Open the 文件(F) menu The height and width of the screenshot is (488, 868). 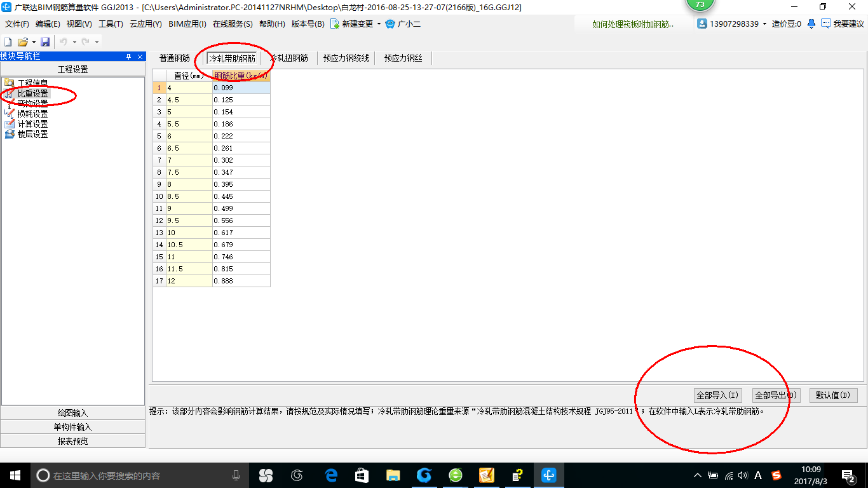pos(17,24)
